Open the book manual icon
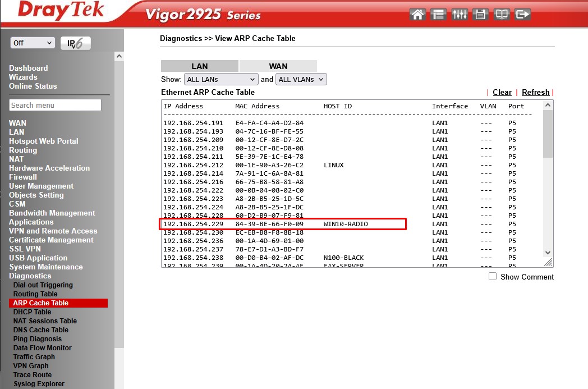Image resolution: width=588 pixels, height=389 pixels. 502,15
